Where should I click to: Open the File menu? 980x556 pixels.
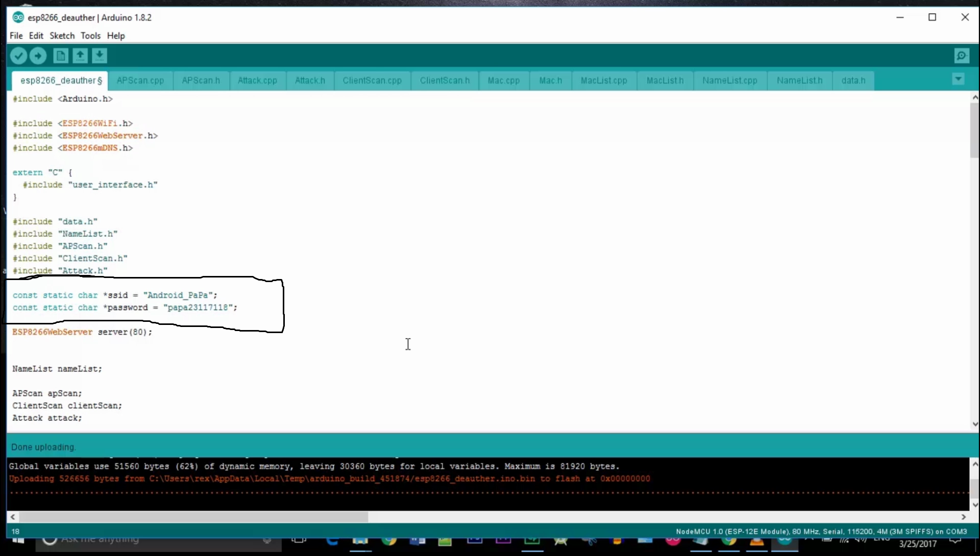(16, 36)
